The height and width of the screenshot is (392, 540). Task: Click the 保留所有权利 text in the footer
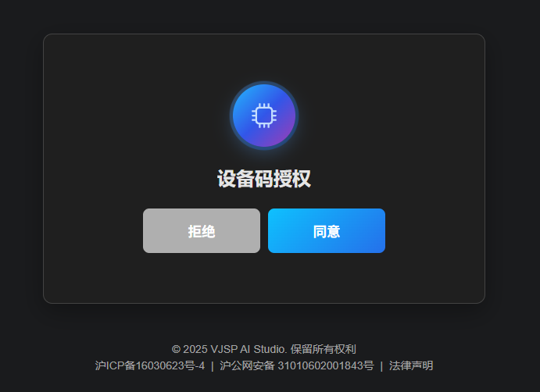pyautogui.click(x=324, y=349)
